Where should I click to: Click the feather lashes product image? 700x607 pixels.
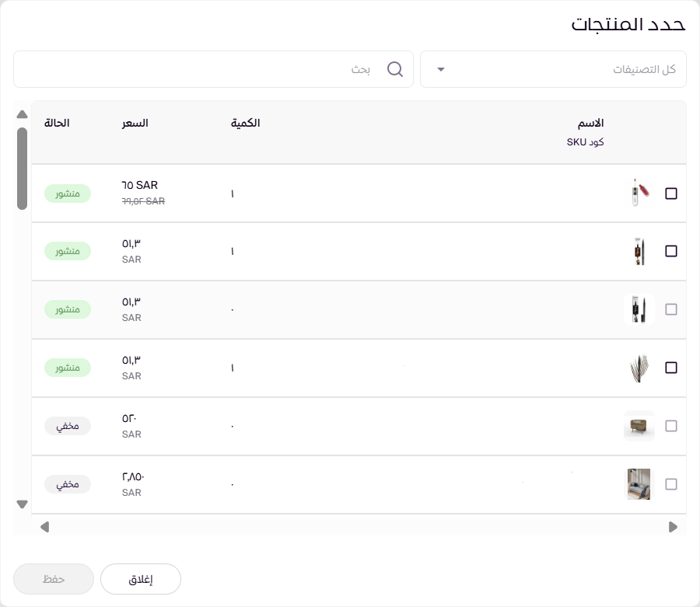(639, 368)
